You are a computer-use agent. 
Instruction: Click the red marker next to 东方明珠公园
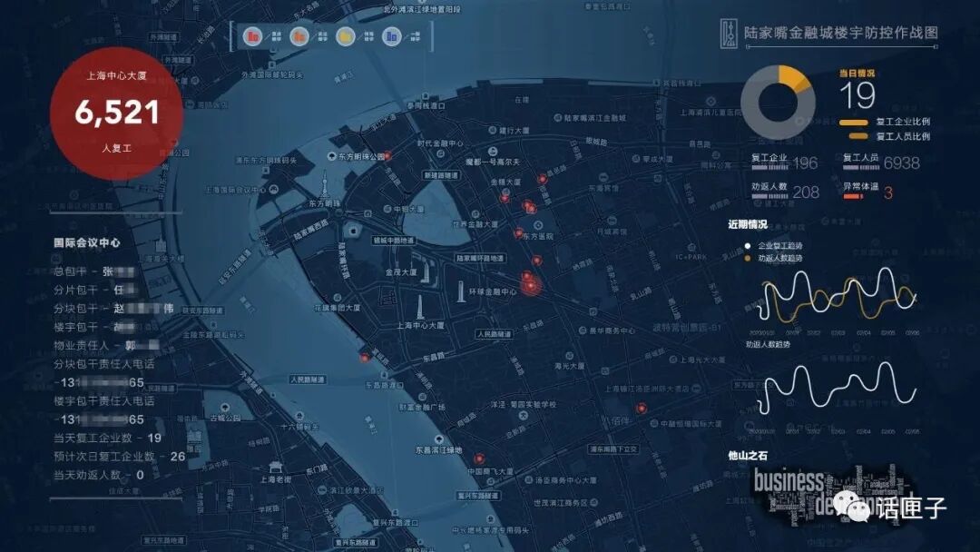(387, 155)
